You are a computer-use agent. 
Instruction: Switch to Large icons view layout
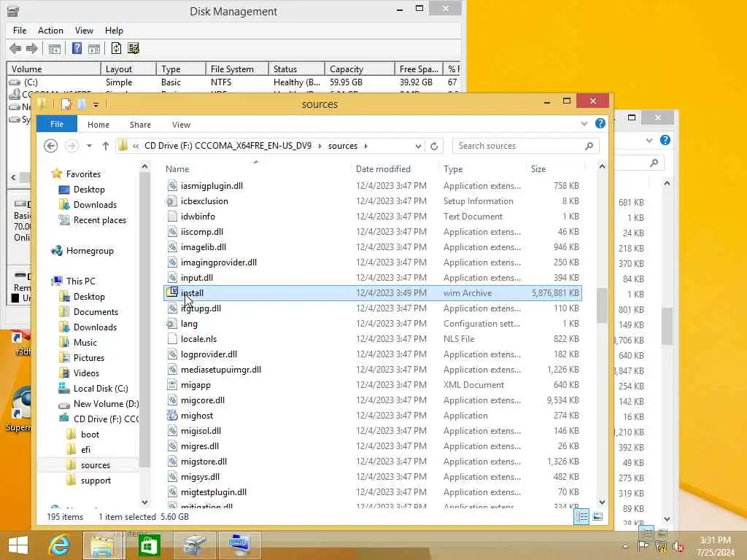tap(597, 517)
